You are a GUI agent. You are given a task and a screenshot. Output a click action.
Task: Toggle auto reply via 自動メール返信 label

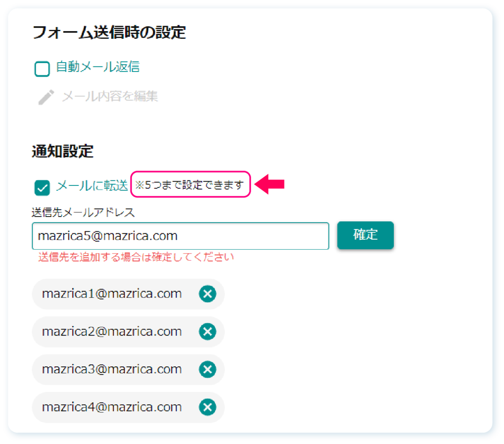click(98, 67)
